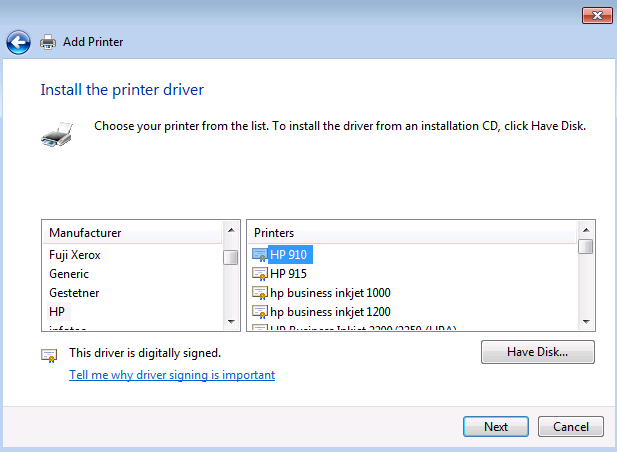Choose hp business inkjet 1000
This screenshot has width=617, height=452.
point(330,293)
